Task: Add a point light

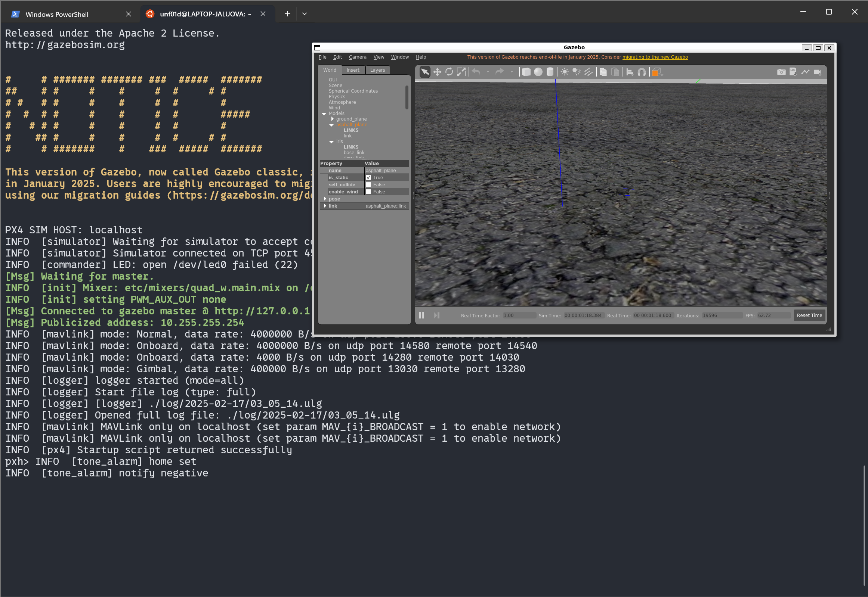Action: click(x=565, y=72)
